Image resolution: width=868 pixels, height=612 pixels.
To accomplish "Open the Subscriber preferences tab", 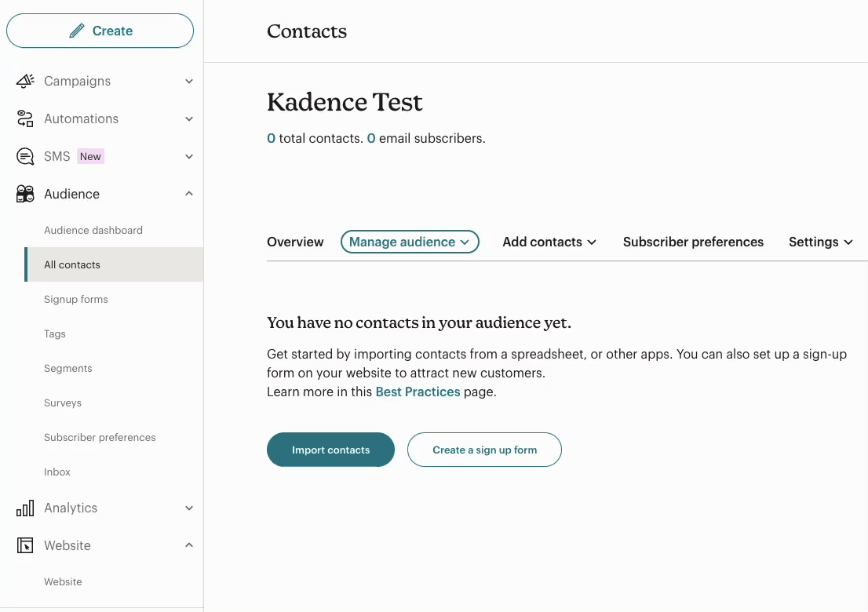I will pyautogui.click(x=693, y=242).
